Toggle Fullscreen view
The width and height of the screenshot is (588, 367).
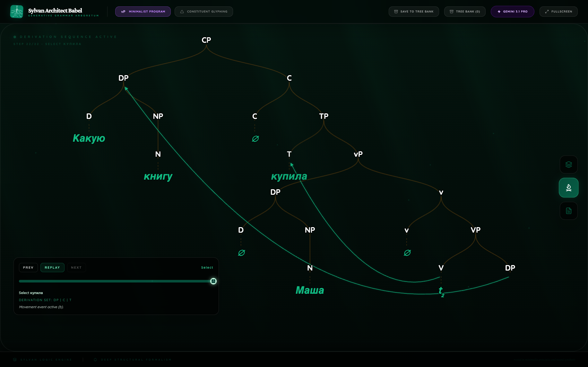[558, 12]
